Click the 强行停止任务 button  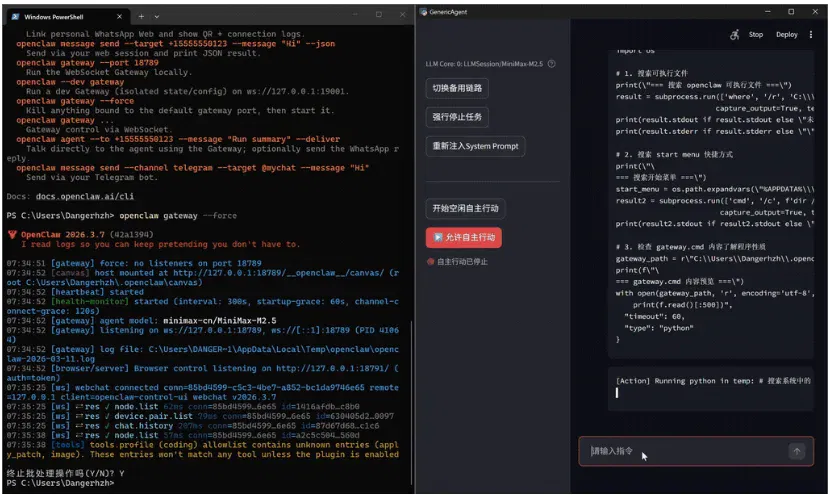point(457,117)
